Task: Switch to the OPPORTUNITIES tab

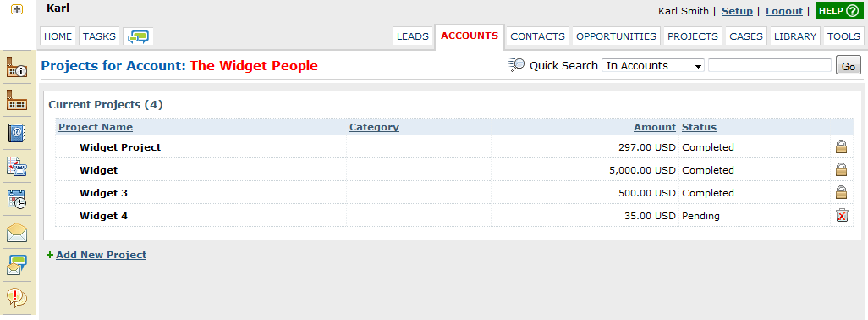Action: 616,36
